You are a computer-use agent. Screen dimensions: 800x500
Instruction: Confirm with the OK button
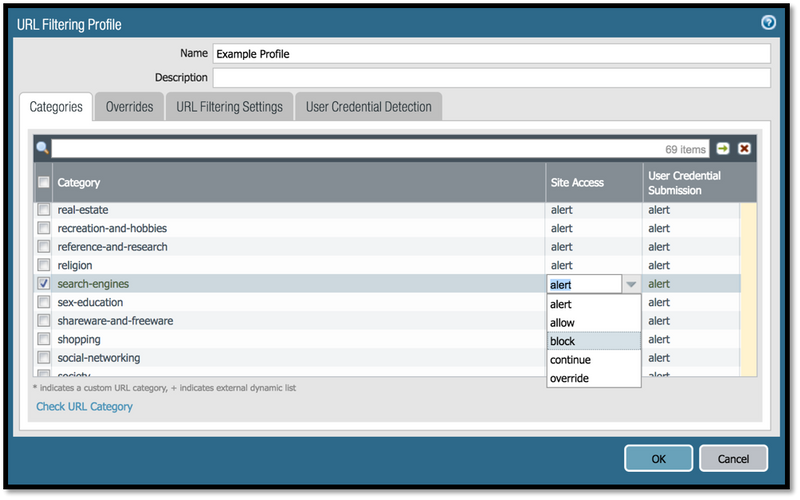(659, 458)
